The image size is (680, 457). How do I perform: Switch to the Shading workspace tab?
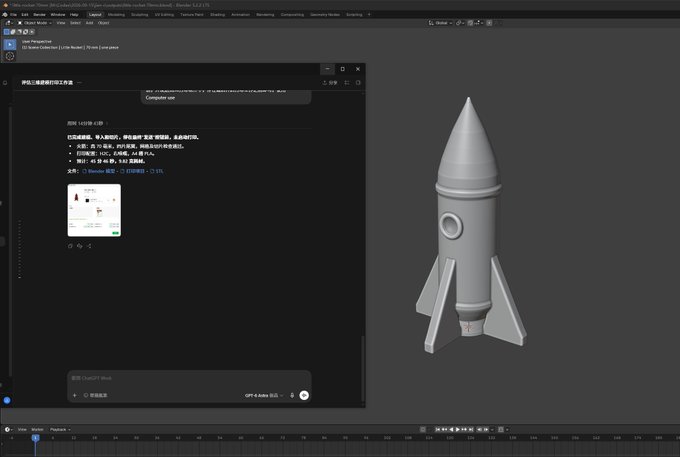pos(218,14)
